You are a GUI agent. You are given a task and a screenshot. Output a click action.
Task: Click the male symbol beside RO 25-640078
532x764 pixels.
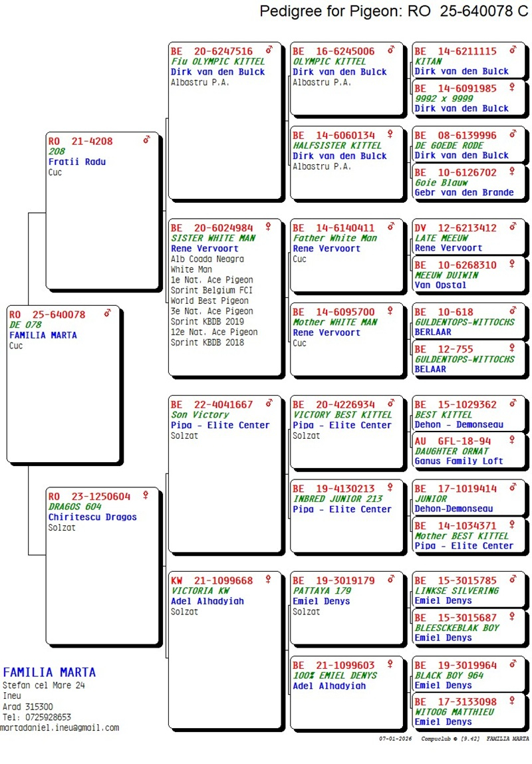(108, 314)
